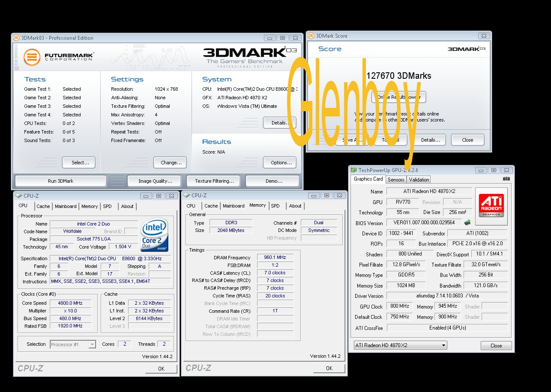This screenshot has width=551, height=392.
Task: Open the Mainboard tab in left CPU-Z window
Action: (x=66, y=206)
